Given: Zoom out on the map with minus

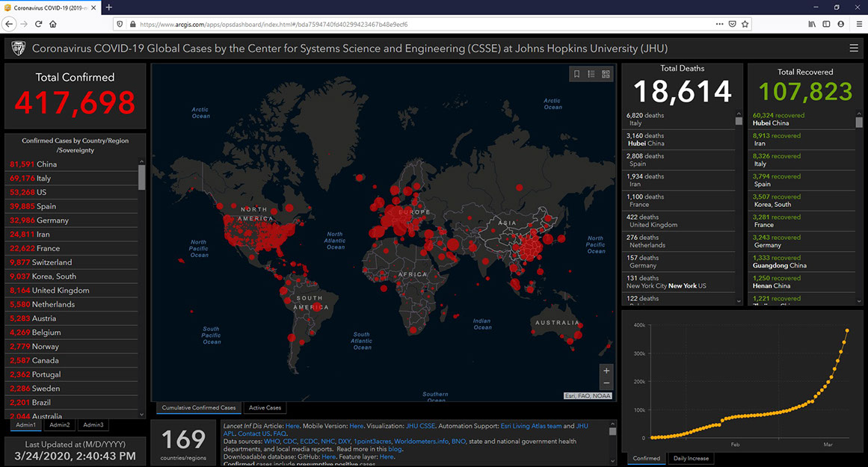Looking at the screenshot, I should click(606, 383).
